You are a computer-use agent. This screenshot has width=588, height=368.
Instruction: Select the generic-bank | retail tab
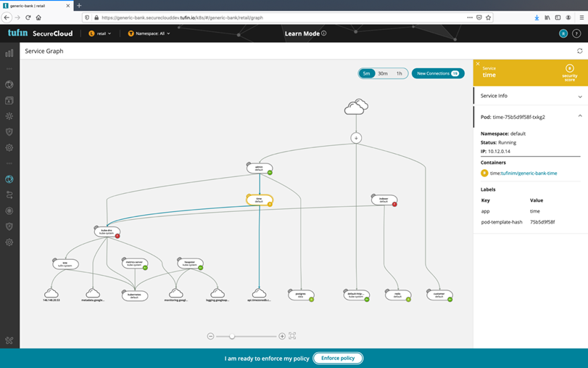(x=36, y=6)
